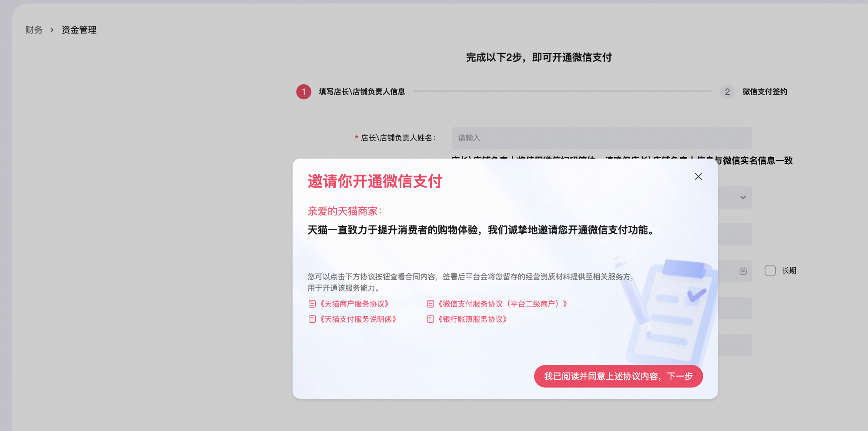This screenshot has width=868, height=431.
Task: Click the breadcrumb chevron separator
Action: point(52,30)
